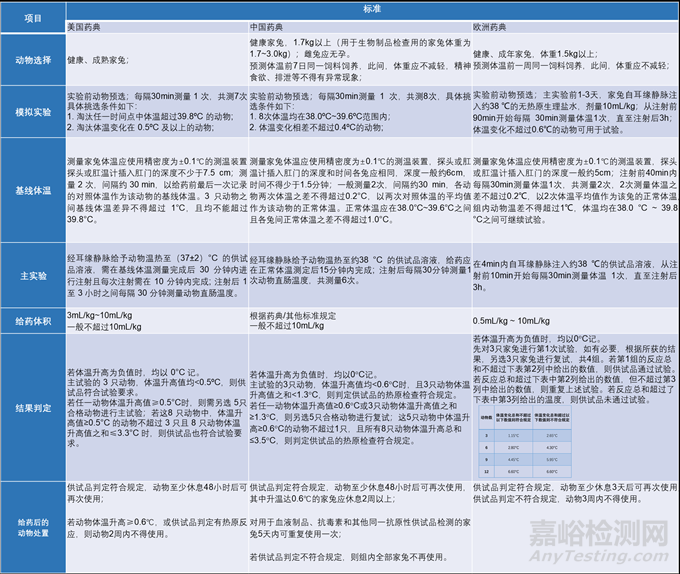Select the 给药体积 row label
The width and height of the screenshot is (680, 574).
click(x=31, y=320)
